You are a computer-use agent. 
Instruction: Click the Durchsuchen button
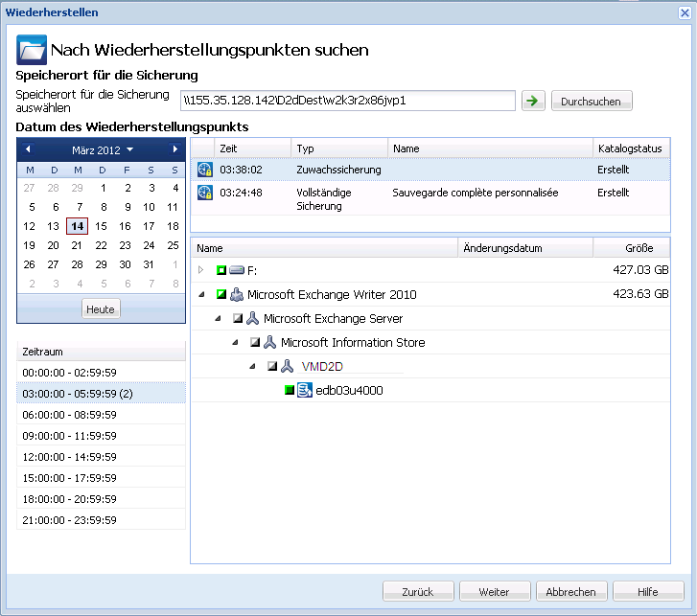592,102
